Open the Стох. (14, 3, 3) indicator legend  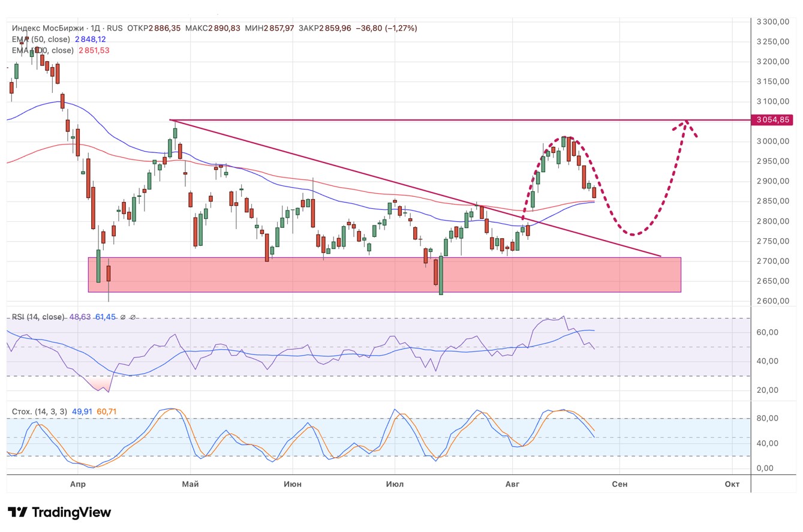click(x=40, y=411)
